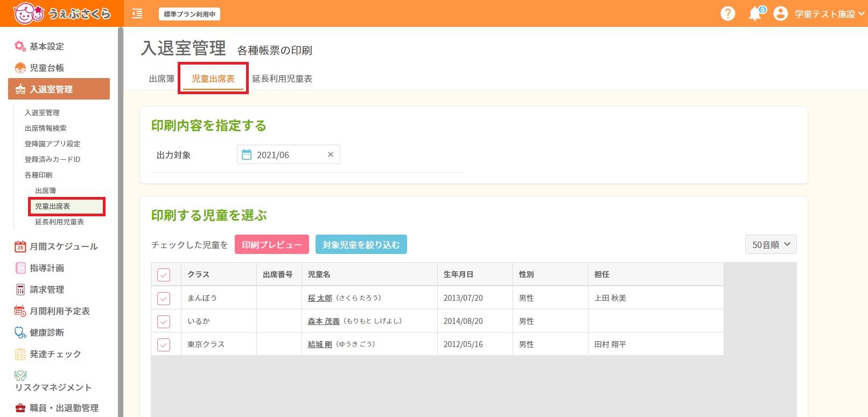The width and height of the screenshot is (868, 417).
Task: Open the 2021/06 month picker field
Action: [x=289, y=154]
